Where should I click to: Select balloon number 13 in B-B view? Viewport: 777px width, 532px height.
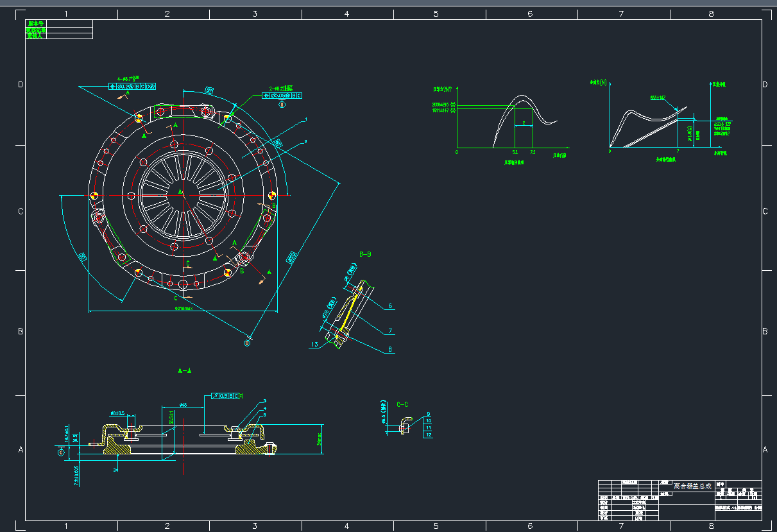314,345
